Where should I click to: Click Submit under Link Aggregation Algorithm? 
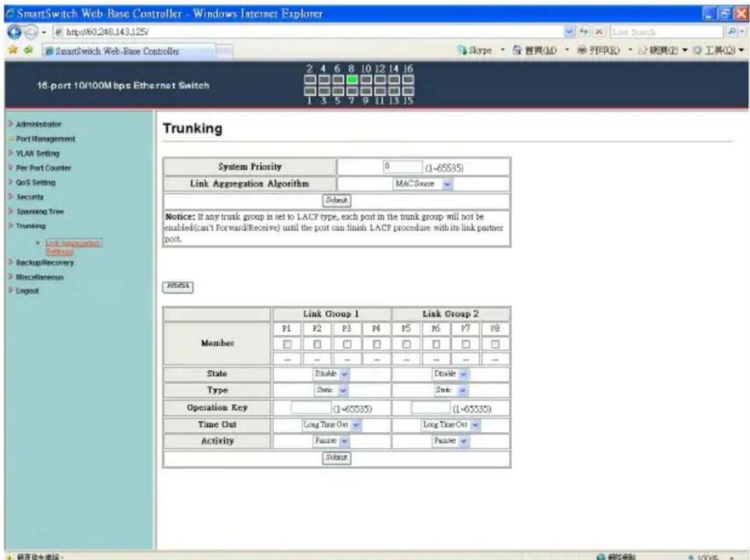tap(337, 200)
